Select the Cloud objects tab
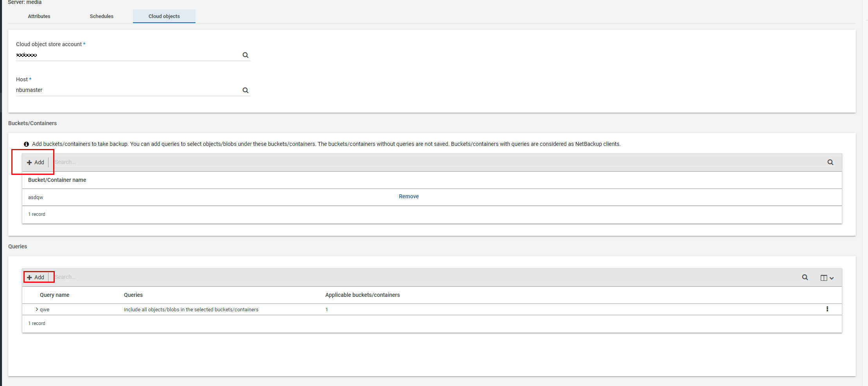 tap(164, 16)
